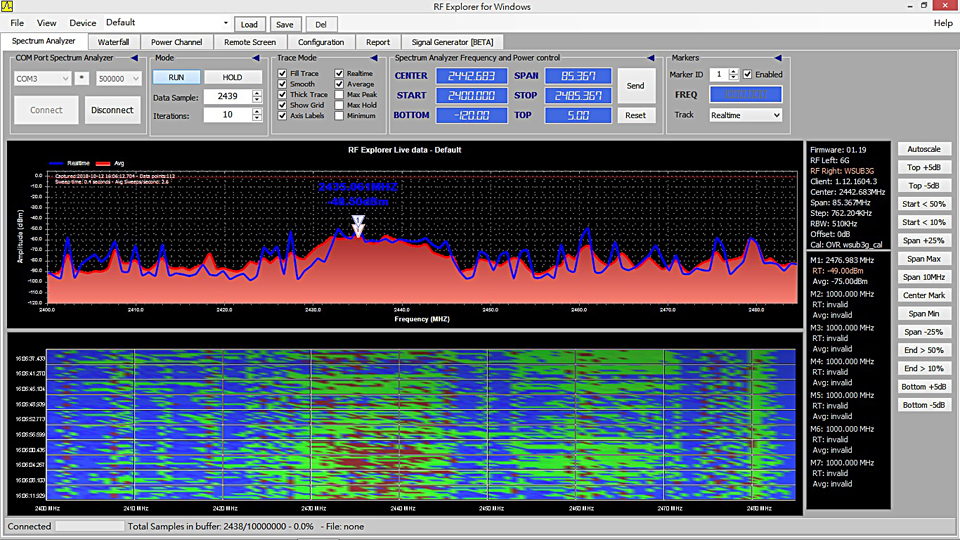This screenshot has width=960, height=540.
Task: Switch to the Report tab
Action: [x=378, y=42]
